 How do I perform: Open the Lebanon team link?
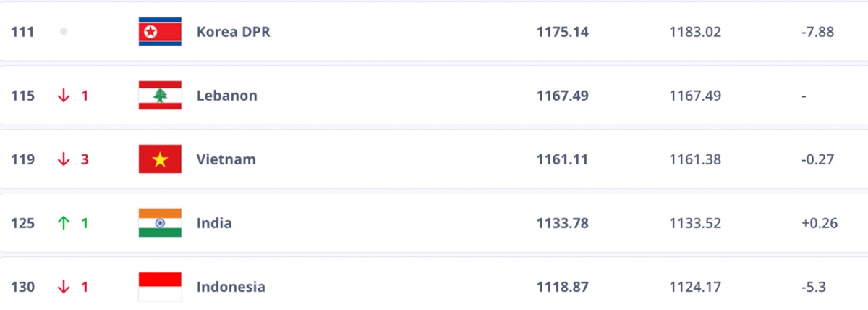point(227,96)
